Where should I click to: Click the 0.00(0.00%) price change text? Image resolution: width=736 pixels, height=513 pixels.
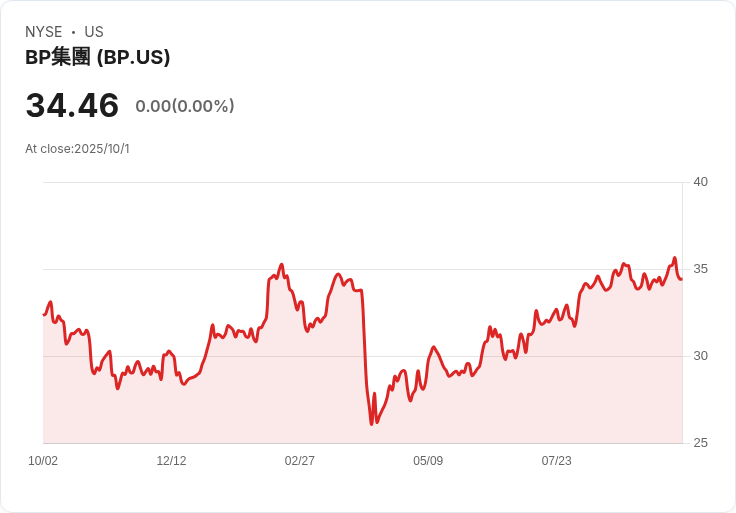click(x=185, y=106)
